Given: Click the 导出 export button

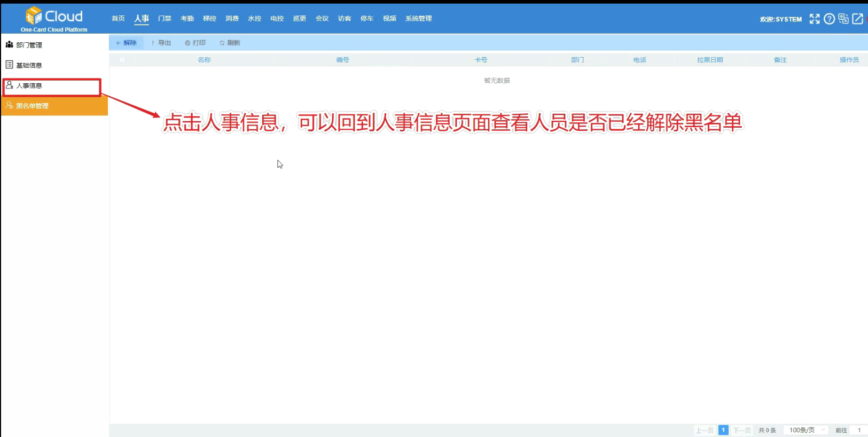Looking at the screenshot, I should point(161,43).
